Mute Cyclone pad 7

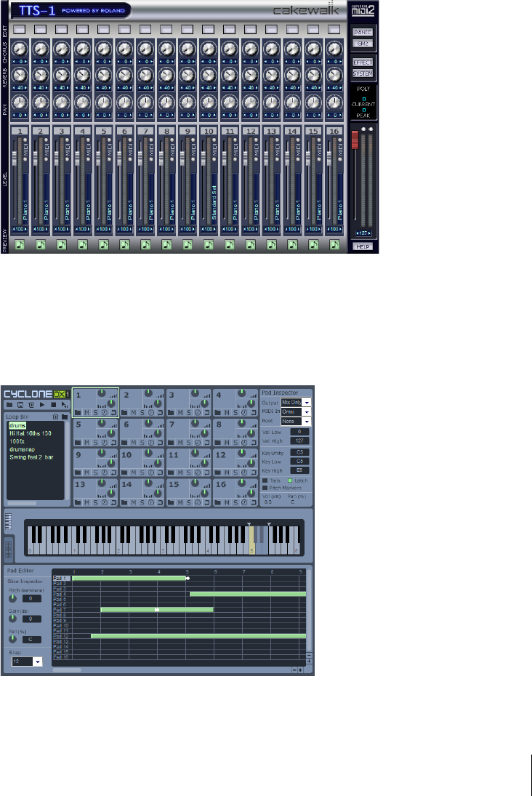(x=180, y=443)
